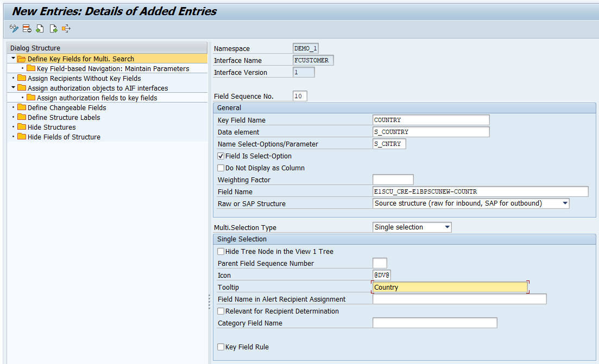Image resolution: width=599 pixels, height=364 pixels.
Task: Click the Field Sequence No. field
Action: [x=300, y=96]
